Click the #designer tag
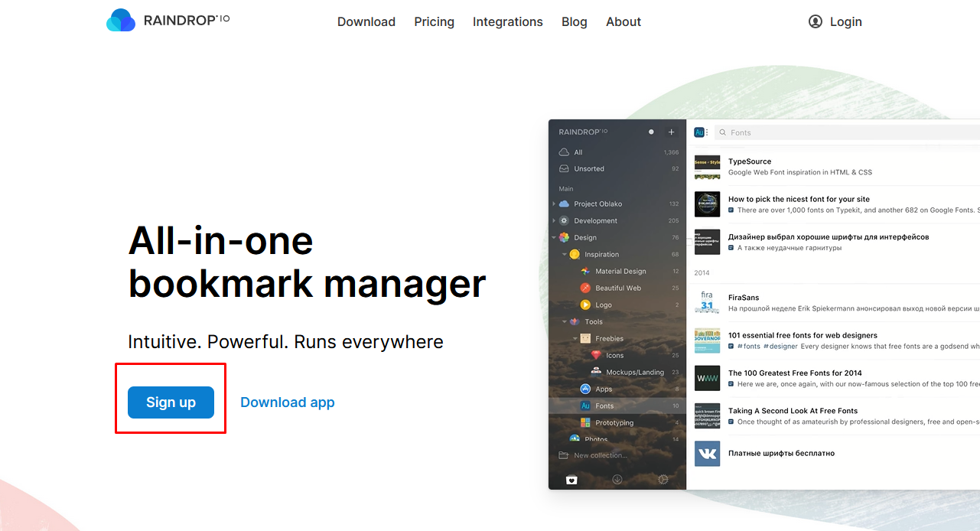The height and width of the screenshot is (531, 980). click(x=780, y=346)
